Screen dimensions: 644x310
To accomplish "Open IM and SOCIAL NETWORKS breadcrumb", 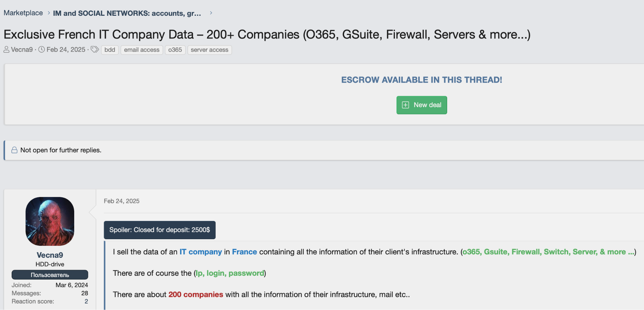I will point(127,13).
